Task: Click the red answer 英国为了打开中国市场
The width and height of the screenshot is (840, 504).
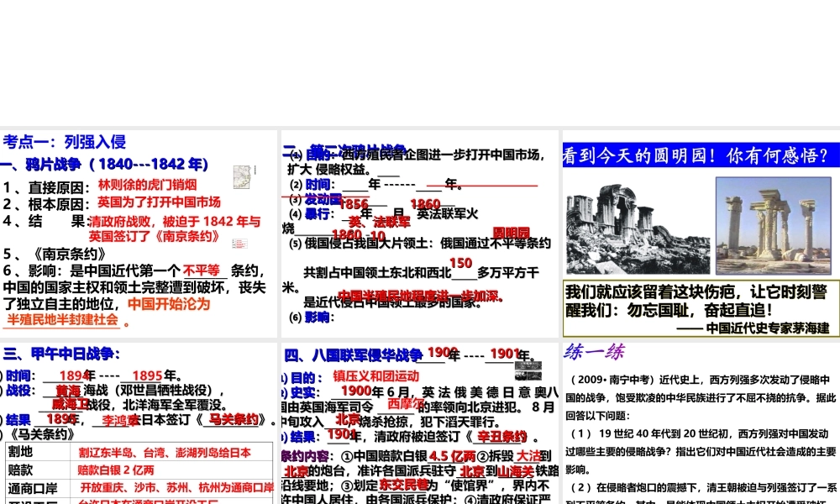Action: (x=159, y=202)
